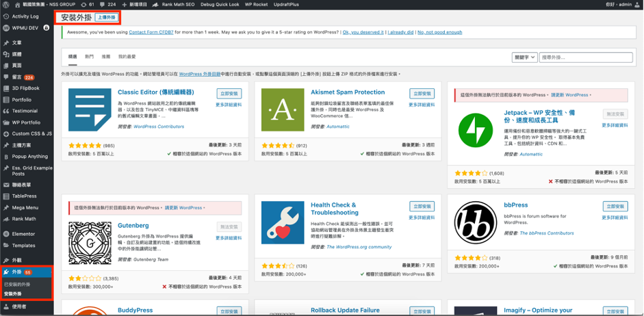Click the Jetpack green lightning icon

pos(476,131)
